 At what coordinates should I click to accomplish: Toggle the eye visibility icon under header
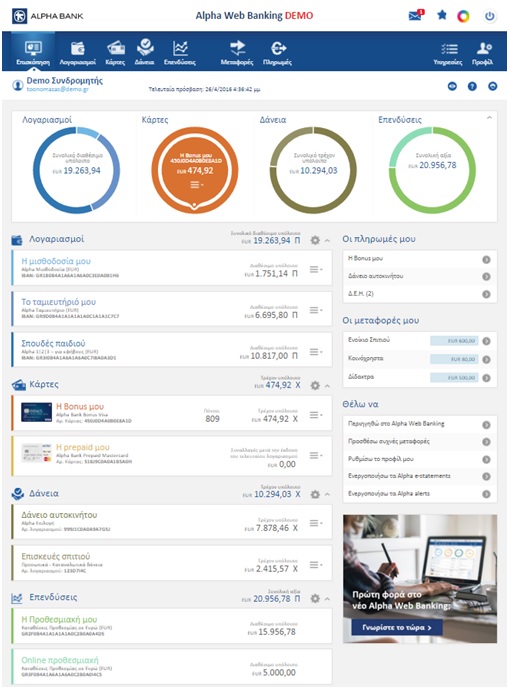click(x=452, y=87)
